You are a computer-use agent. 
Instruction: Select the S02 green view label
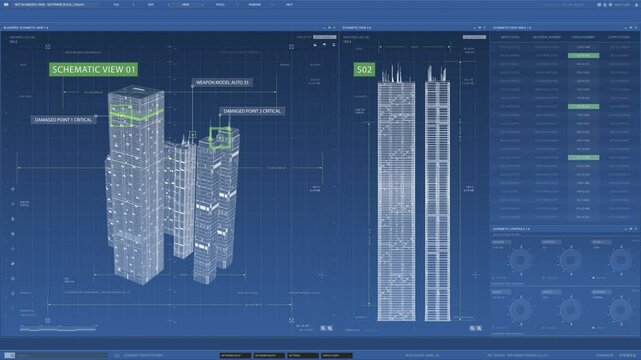364,69
